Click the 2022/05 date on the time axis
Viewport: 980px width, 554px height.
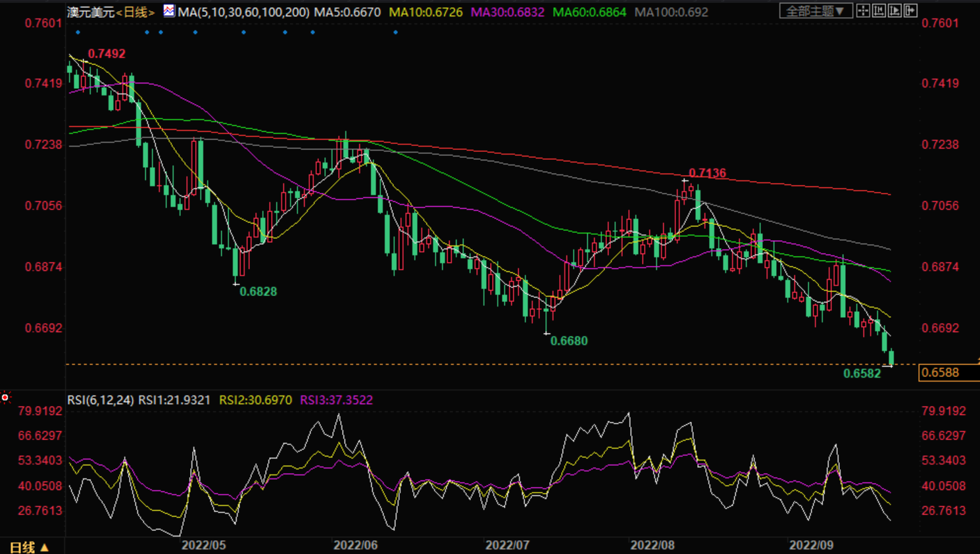click(204, 545)
